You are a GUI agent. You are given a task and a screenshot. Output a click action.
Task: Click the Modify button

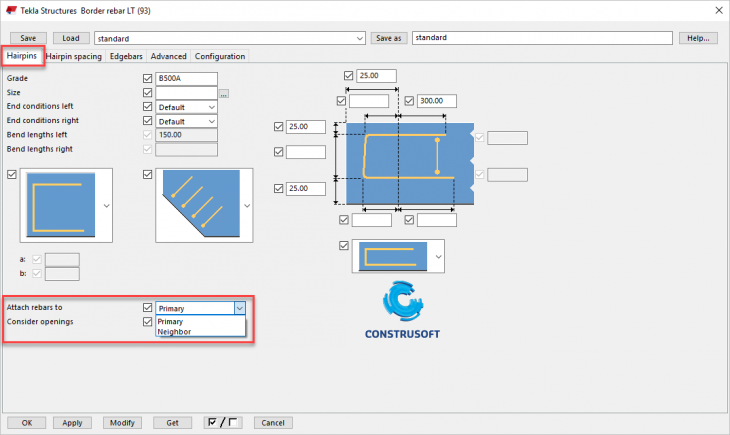coord(122,422)
